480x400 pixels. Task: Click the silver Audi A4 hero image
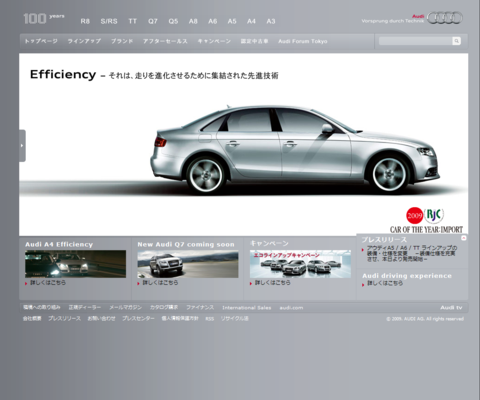pyautogui.click(x=295, y=150)
